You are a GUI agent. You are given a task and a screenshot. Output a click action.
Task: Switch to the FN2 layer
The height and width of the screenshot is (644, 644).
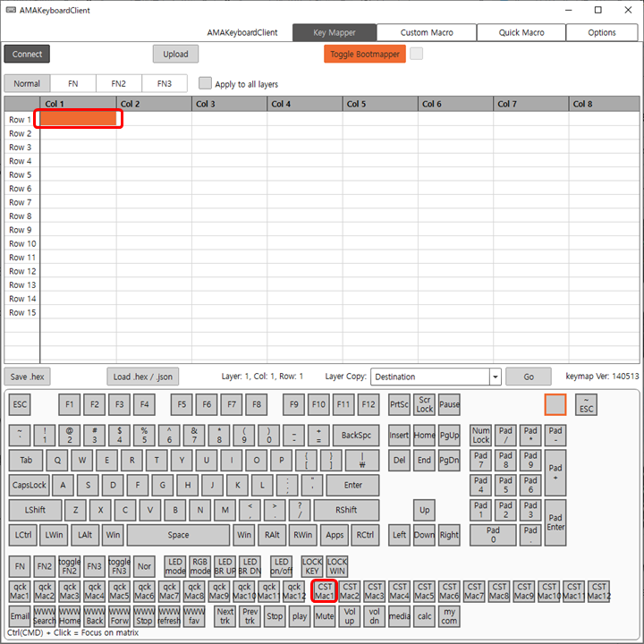119,83
